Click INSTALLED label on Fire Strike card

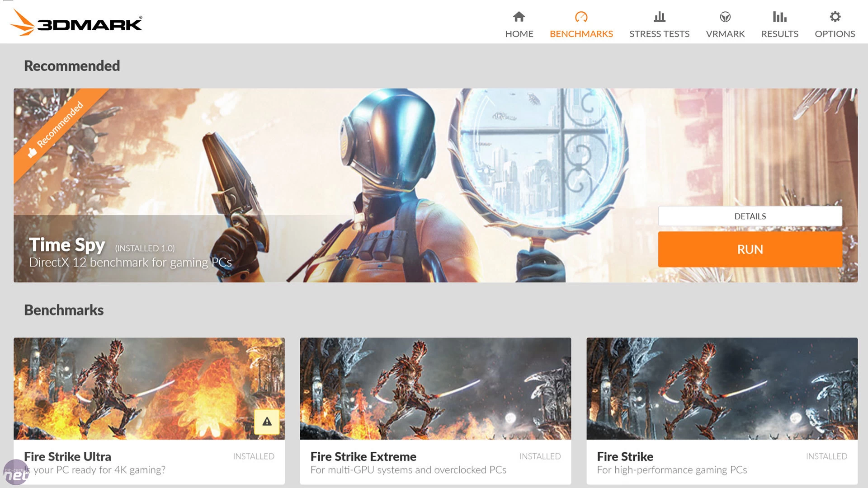click(826, 456)
